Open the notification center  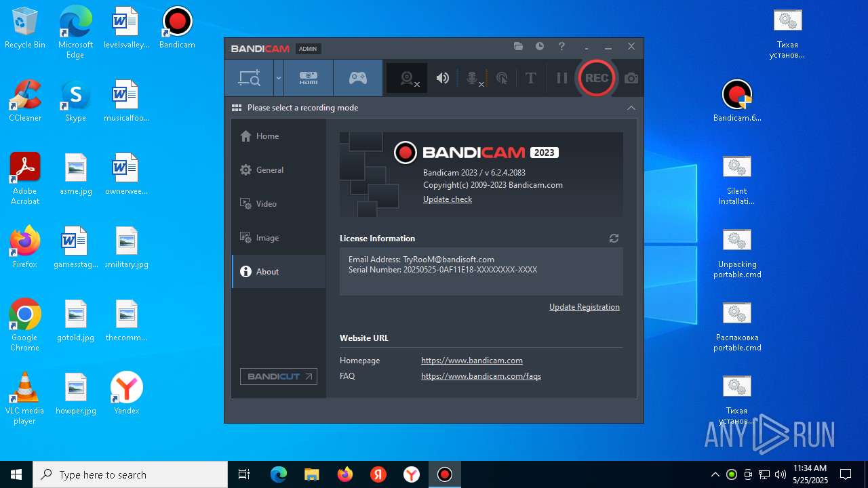846,474
